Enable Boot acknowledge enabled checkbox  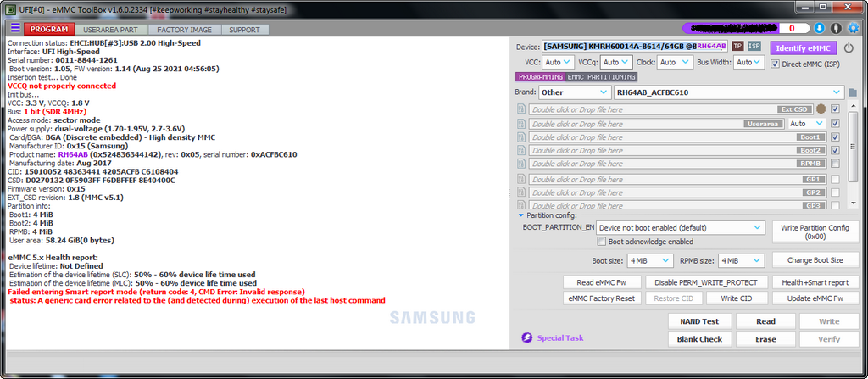click(602, 242)
